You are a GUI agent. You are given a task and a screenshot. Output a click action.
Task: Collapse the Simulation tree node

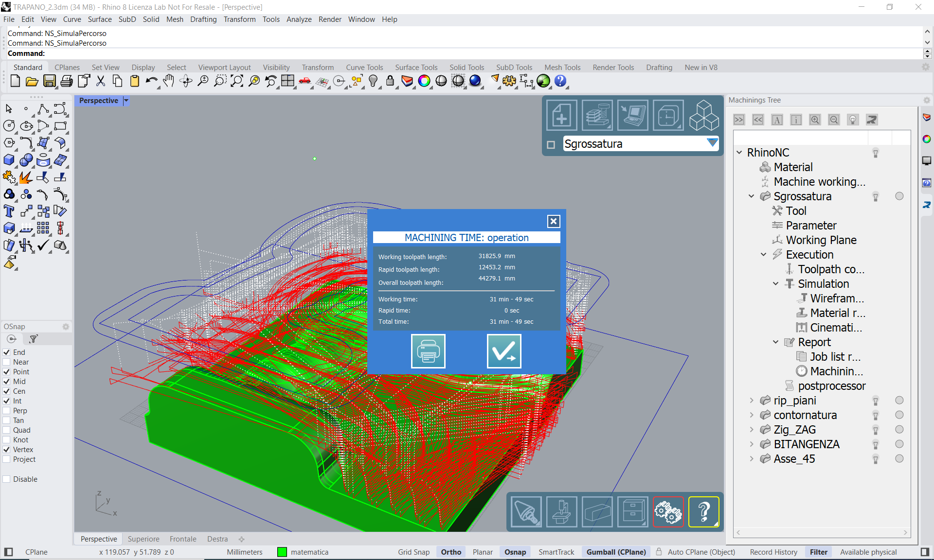coord(776,284)
